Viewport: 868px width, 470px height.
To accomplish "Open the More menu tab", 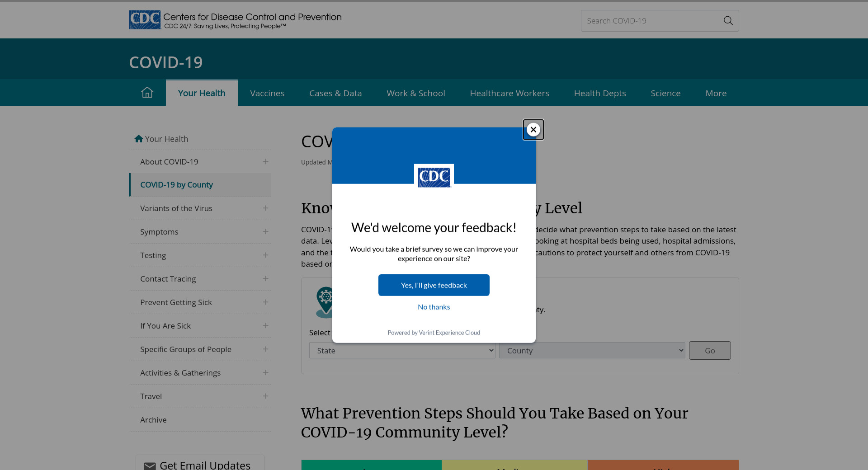I will coord(716,93).
